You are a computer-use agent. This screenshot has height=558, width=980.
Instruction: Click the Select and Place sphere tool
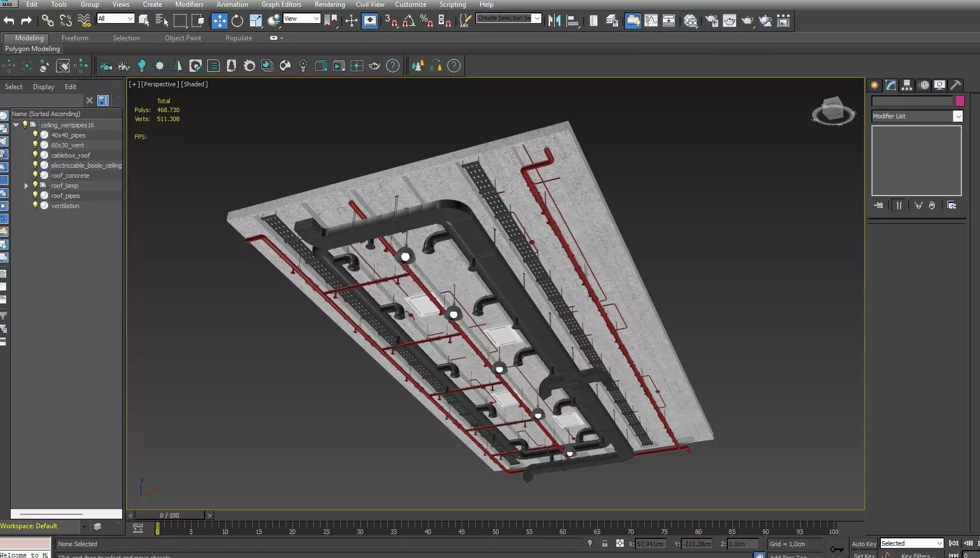coord(273,21)
